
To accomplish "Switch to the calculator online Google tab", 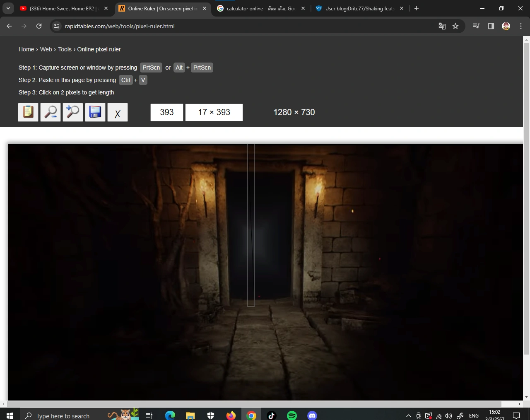I will tap(261, 8).
